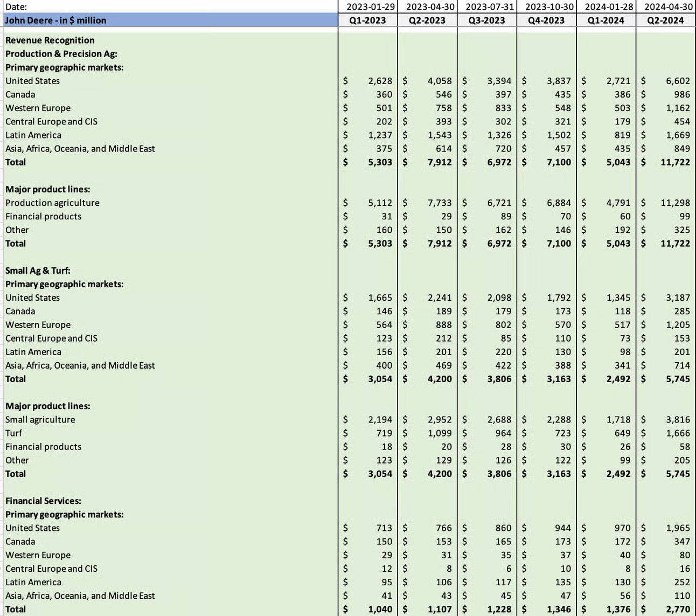Select United States Q2-2024 value 6,602
The height and width of the screenshot is (616, 696).
(678, 81)
